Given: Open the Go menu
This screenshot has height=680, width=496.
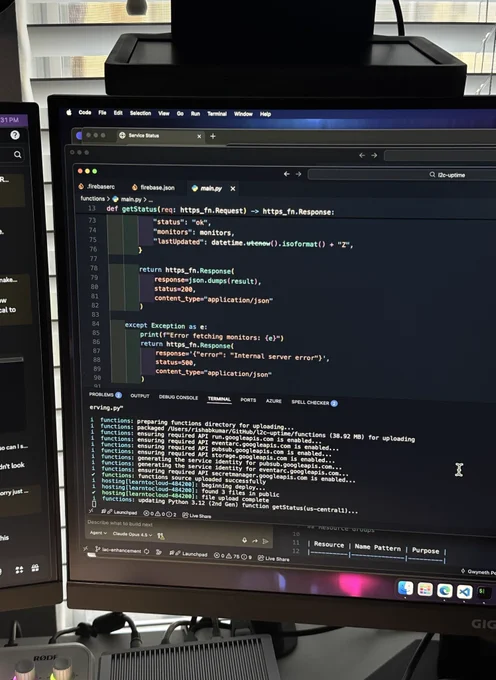Looking at the screenshot, I should (180, 114).
